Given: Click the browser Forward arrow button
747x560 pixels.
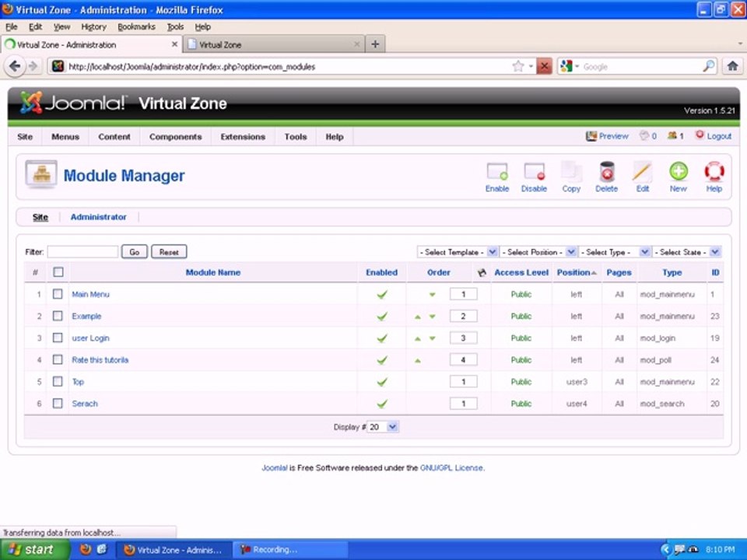Looking at the screenshot, I should point(33,66).
